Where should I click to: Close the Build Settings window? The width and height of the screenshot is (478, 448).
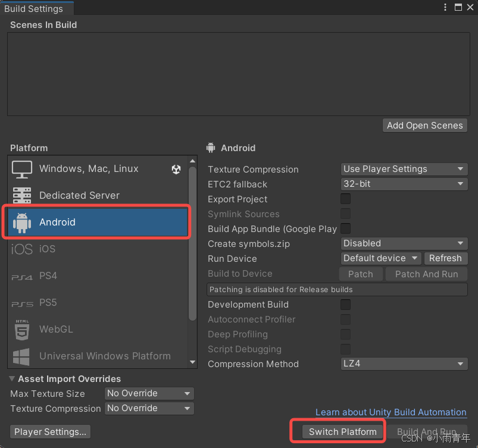click(470, 7)
